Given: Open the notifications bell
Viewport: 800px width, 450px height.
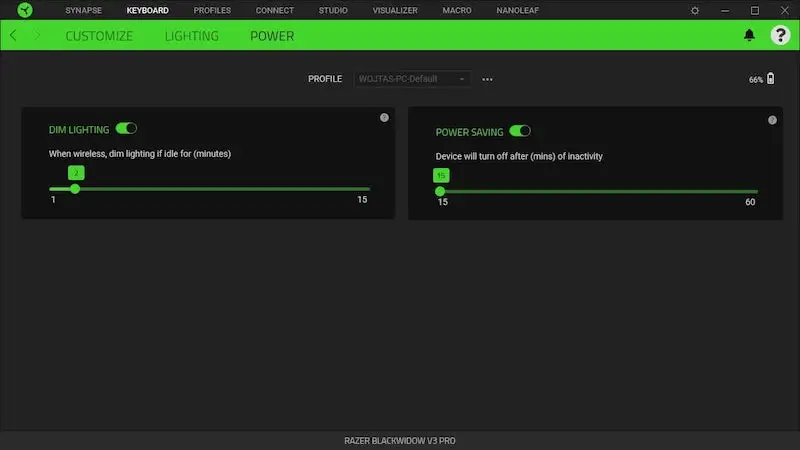Looking at the screenshot, I should (749, 35).
